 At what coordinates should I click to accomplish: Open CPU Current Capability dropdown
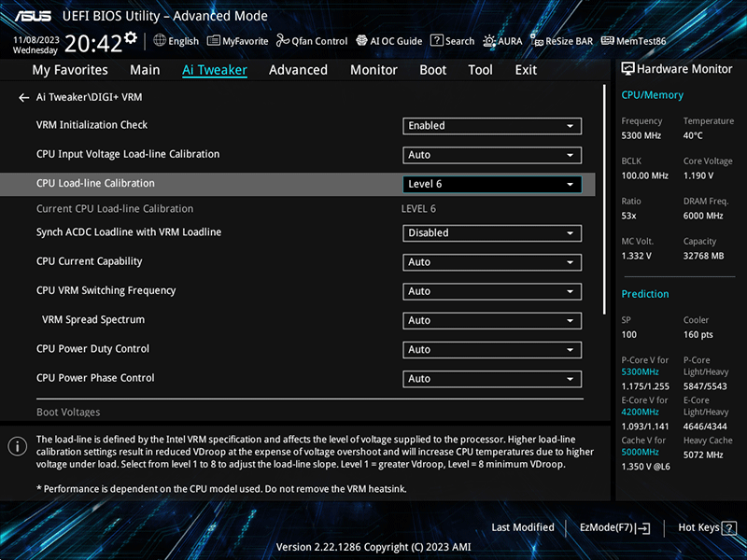(x=492, y=262)
